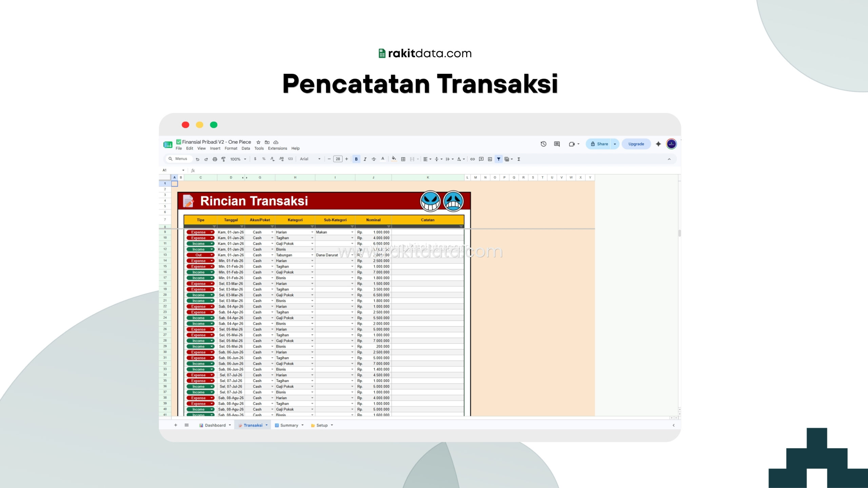This screenshot has width=868, height=488.
Task: Click the Google Sheets home logo
Action: coord(168,145)
